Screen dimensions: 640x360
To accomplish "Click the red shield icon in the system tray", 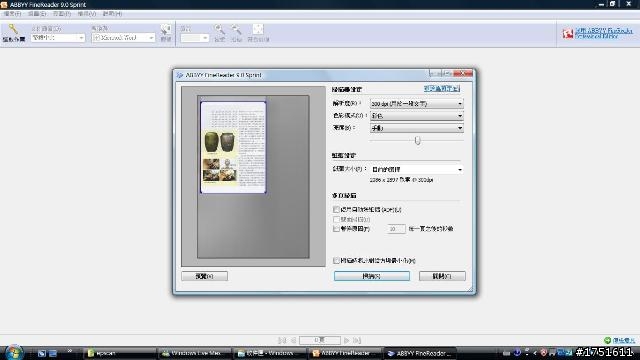I will (x=543, y=353).
